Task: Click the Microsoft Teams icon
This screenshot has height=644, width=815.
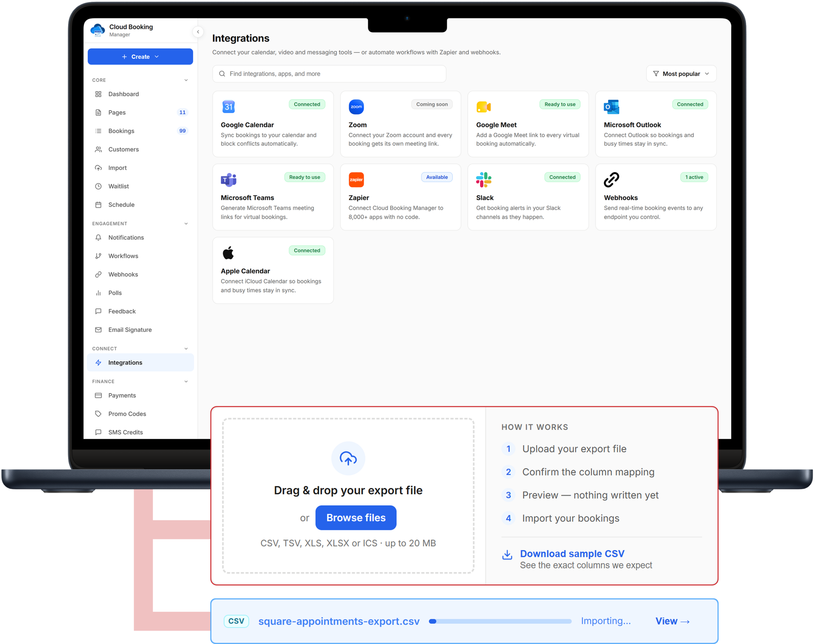Action: point(229,180)
